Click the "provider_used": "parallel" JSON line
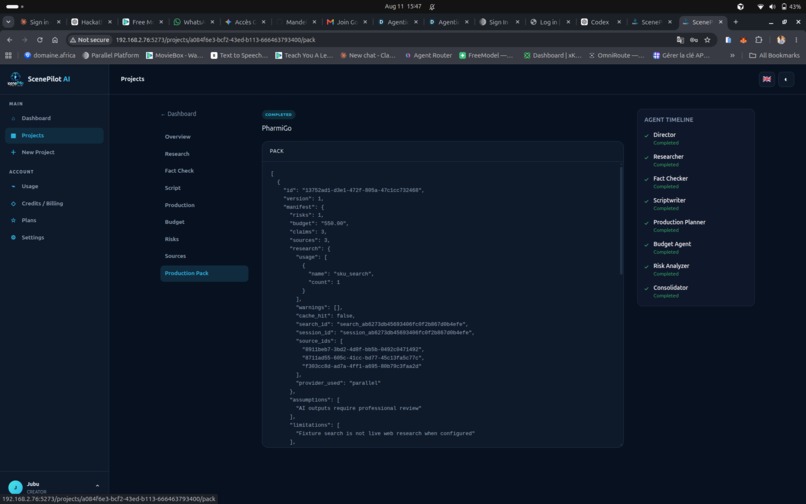Screen dimensions: 806x504 (x=338, y=383)
